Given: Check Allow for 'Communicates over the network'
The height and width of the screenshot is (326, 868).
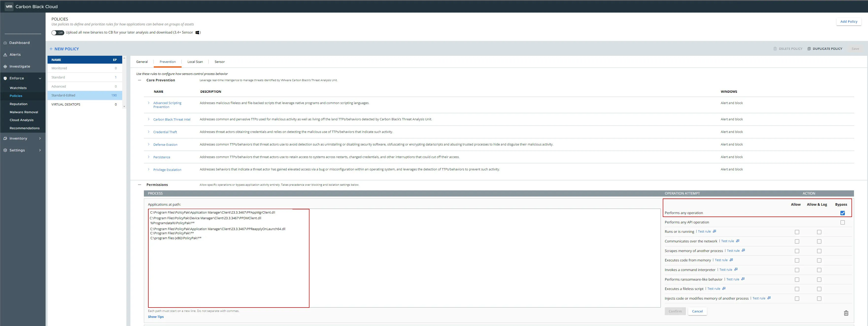Looking at the screenshot, I should tap(797, 241).
